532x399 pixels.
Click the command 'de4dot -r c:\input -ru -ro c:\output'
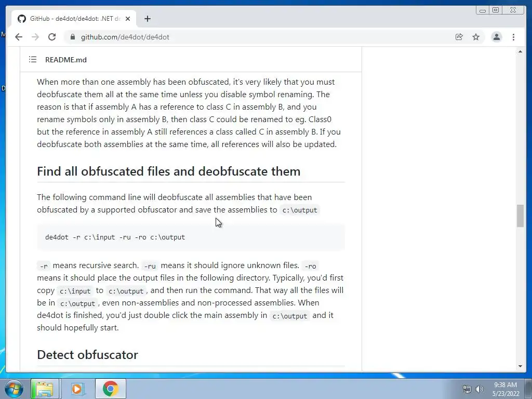coord(115,237)
